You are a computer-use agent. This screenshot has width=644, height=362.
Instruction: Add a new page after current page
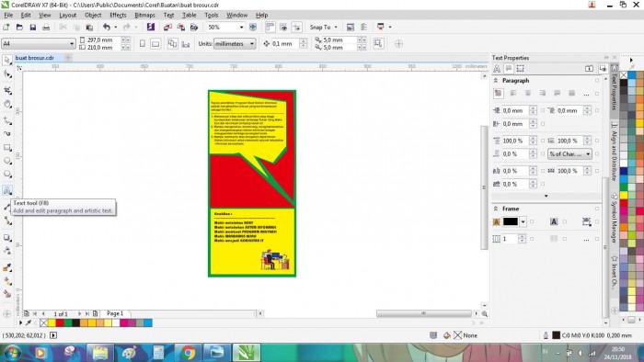point(95,313)
